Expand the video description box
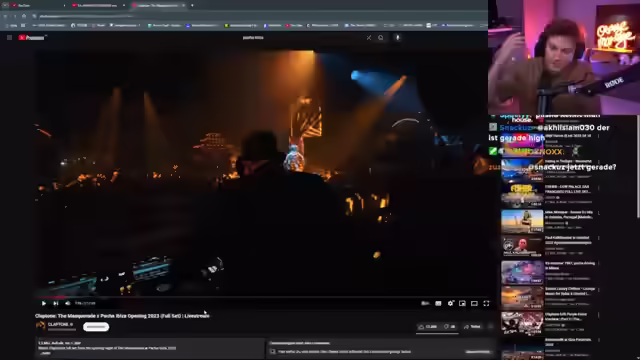Image resolution: width=640 pixels, height=360 pixels. click(x=150, y=348)
